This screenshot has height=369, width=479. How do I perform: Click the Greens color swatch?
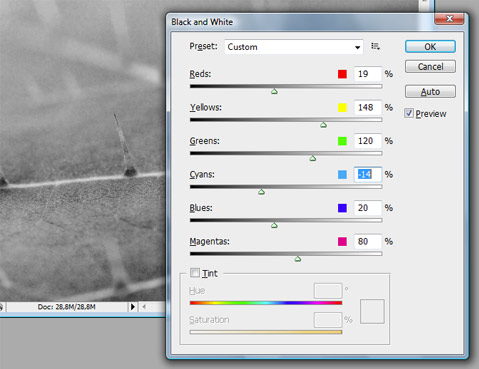tap(342, 141)
